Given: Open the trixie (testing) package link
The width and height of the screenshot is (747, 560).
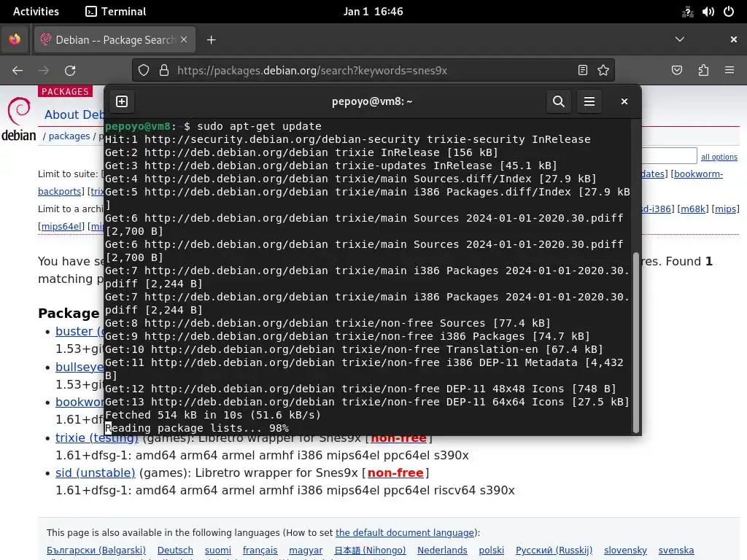Looking at the screenshot, I should click(97, 437).
